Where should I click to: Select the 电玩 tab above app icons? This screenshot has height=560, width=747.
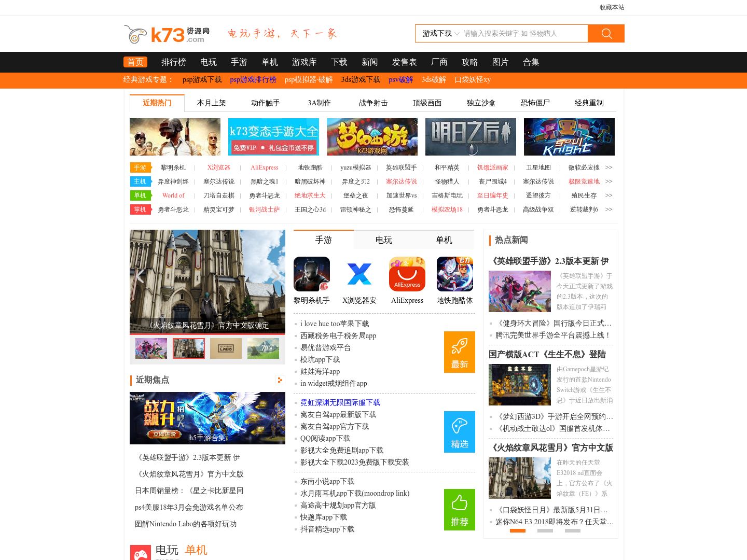tap(384, 240)
